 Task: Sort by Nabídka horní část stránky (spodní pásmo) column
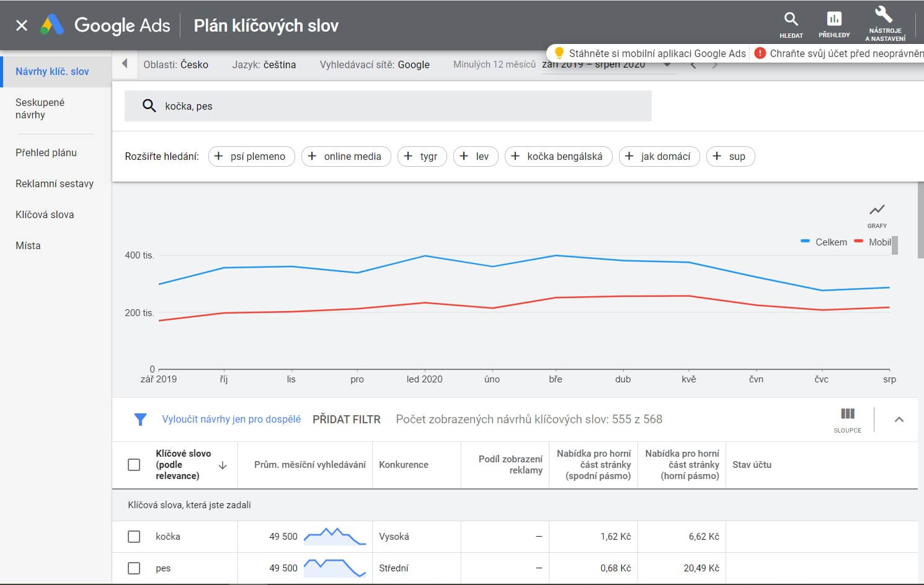pos(593,465)
